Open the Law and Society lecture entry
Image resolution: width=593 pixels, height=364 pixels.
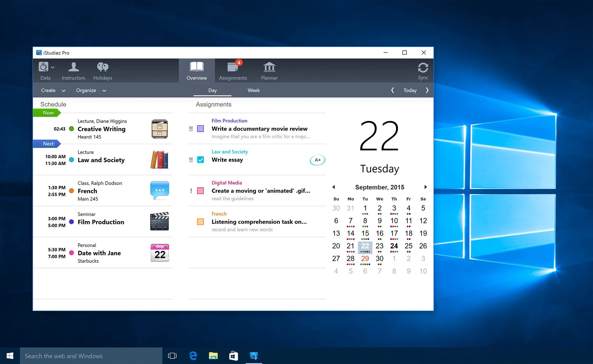click(x=103, y=159)
